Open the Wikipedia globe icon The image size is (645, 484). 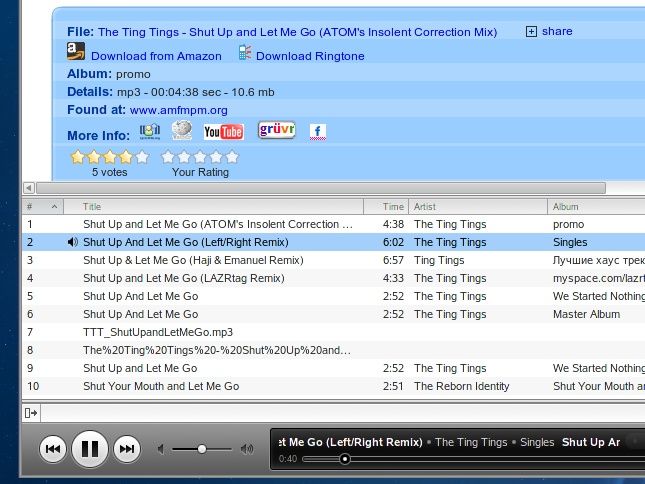click(182, 130)
